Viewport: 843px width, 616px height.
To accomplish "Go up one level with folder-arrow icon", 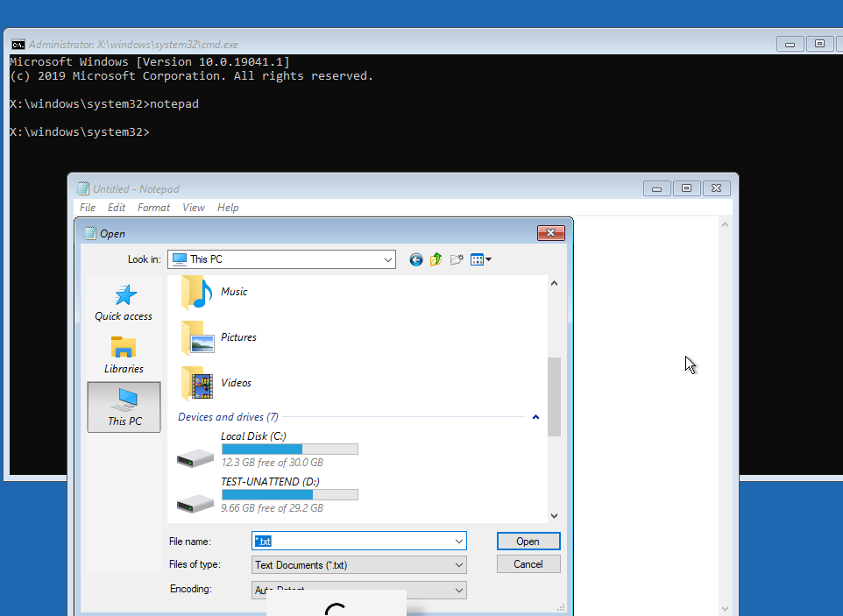I will click(436, 259).
